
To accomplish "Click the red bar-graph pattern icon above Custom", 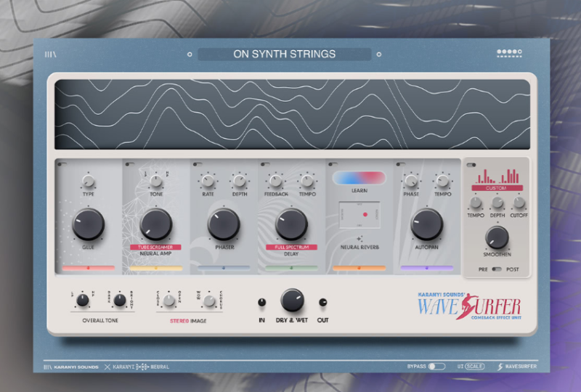I will pyautogui.click(x=497, y=176).
